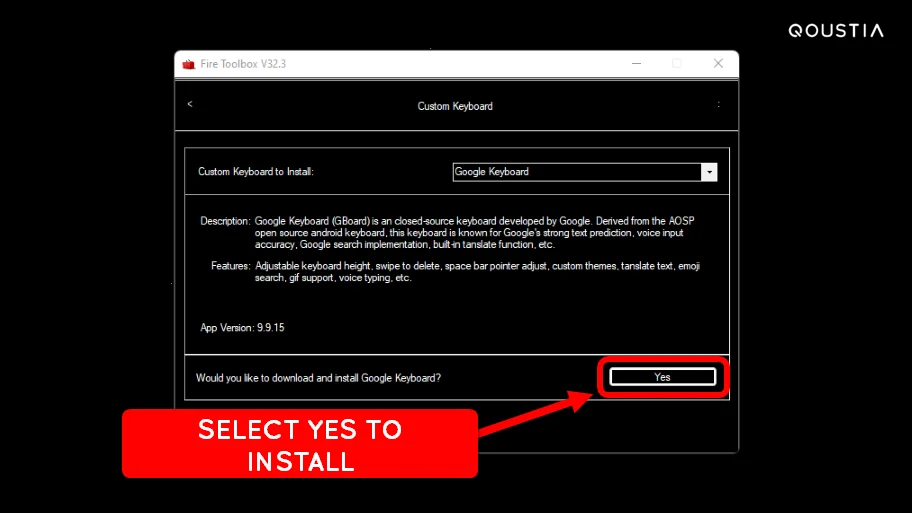Go back using the left arrow
Viewport: 912px width, 513px height.
[190, 104]
